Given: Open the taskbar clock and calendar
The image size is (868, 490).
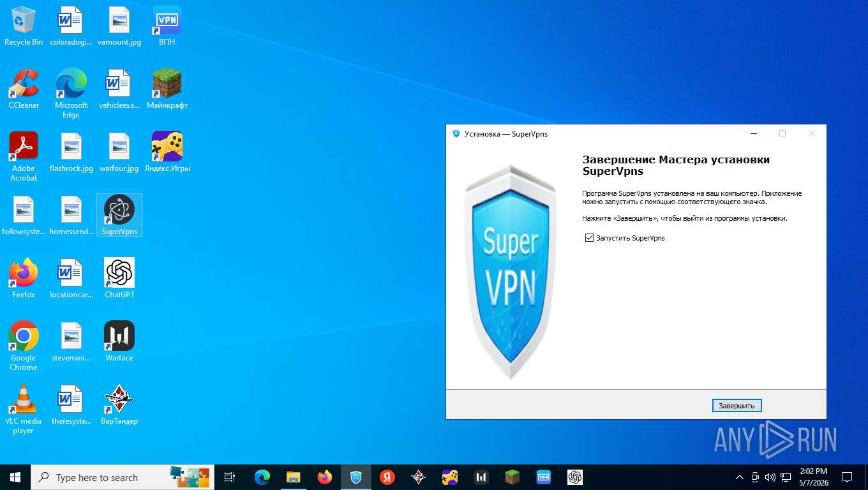Looking at the screenshot, I should 813,477.
